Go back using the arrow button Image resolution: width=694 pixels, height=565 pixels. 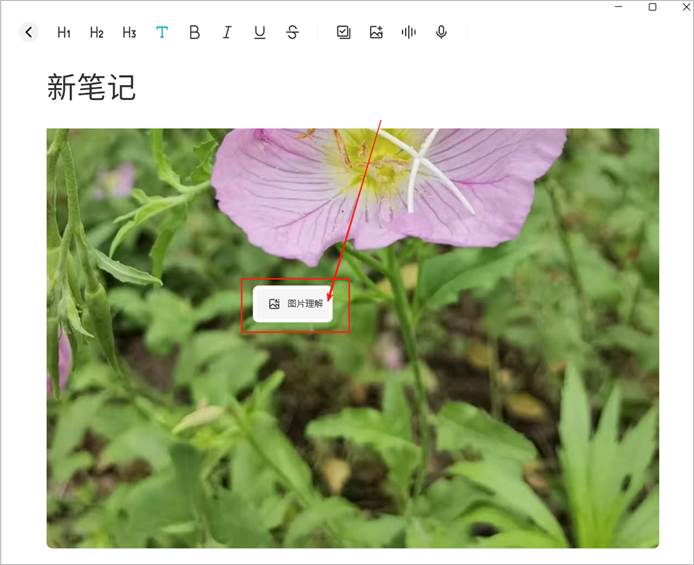[28, 32]
